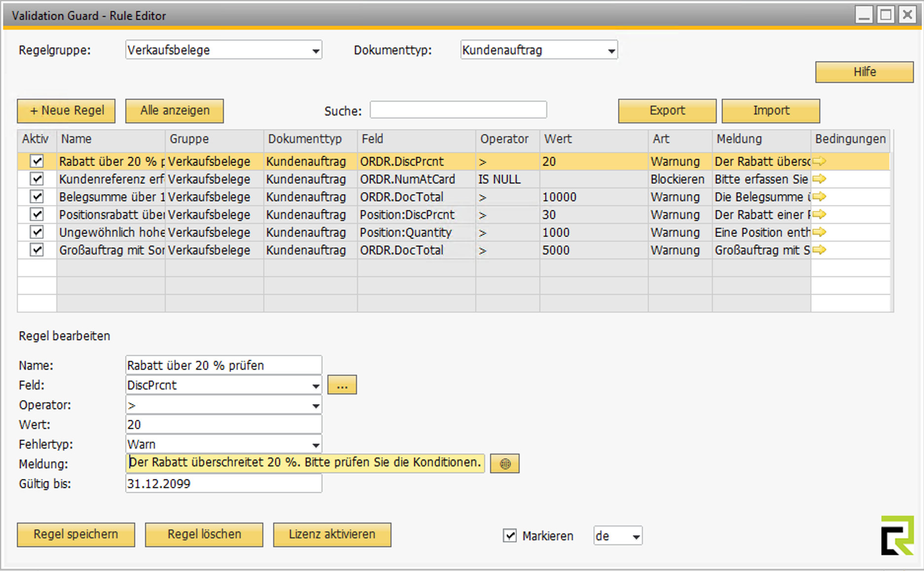Click the Aktiv column header
Screen dimensions: 924x571
tap(37, 139)
